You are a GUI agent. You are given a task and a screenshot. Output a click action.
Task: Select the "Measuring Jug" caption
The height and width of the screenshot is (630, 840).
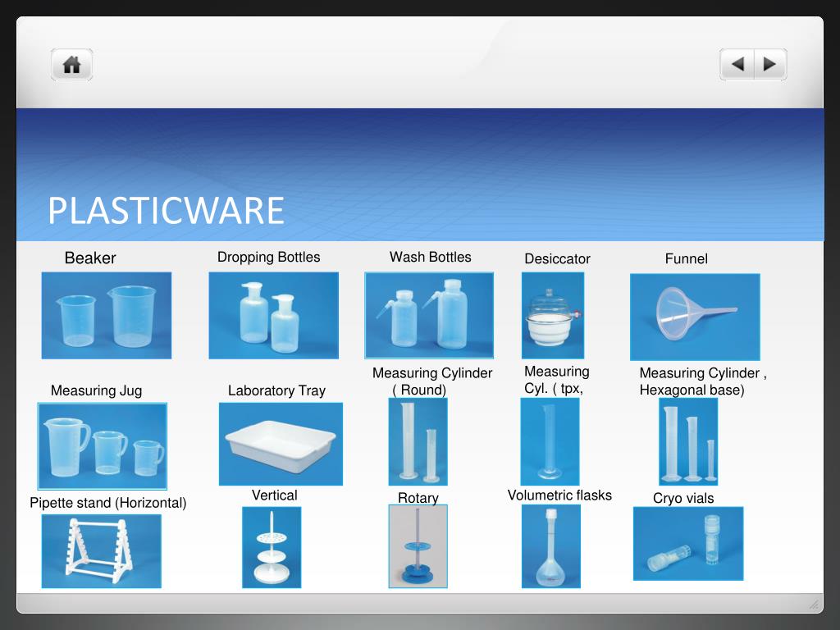pos(97,390)
